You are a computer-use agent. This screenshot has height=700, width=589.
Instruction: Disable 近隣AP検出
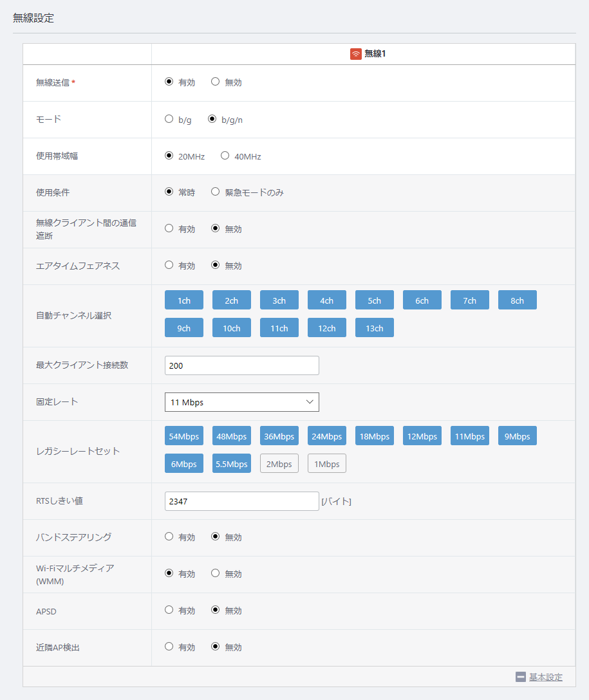(x=215, y=646)
